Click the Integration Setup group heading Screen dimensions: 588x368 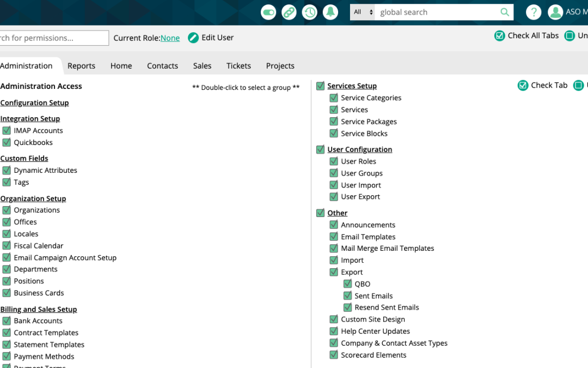[x=30, y=118]
